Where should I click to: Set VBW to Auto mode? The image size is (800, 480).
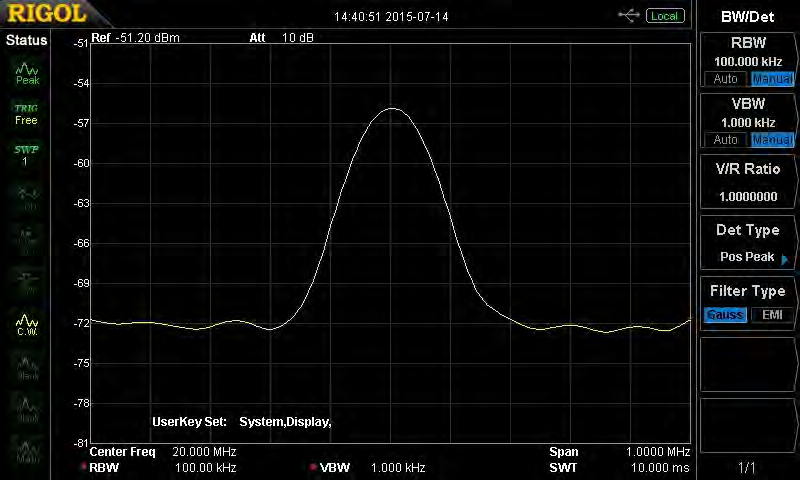click(725, 140)
